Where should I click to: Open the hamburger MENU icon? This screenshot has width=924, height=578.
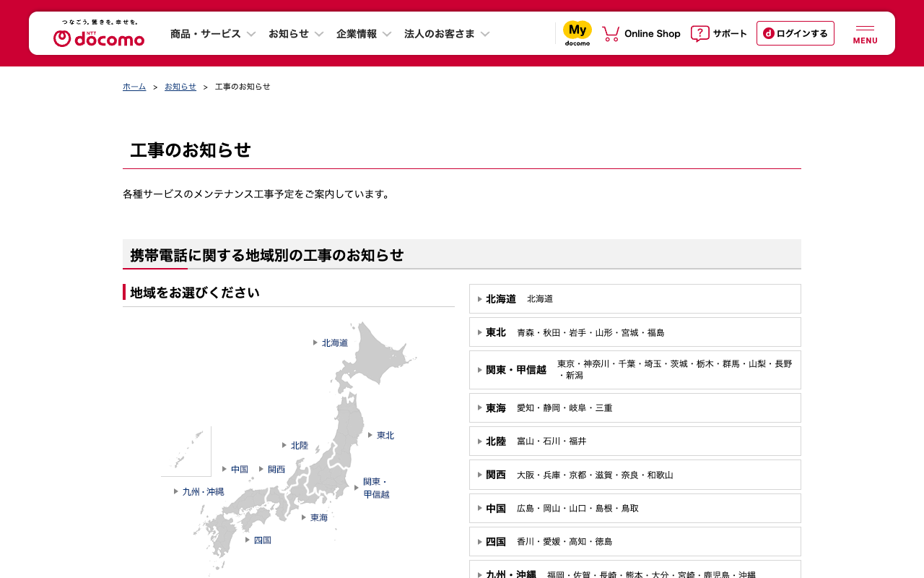(x=865, y=34)
